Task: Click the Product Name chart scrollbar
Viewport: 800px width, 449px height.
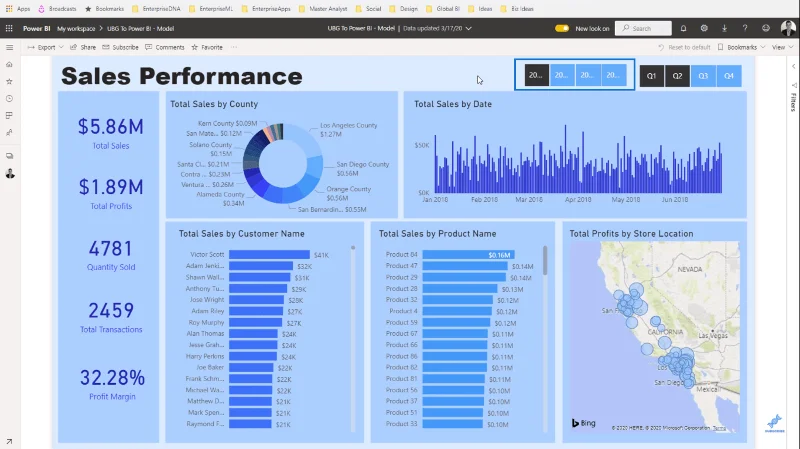Action: pyautogui.click(x=545, y=261)
